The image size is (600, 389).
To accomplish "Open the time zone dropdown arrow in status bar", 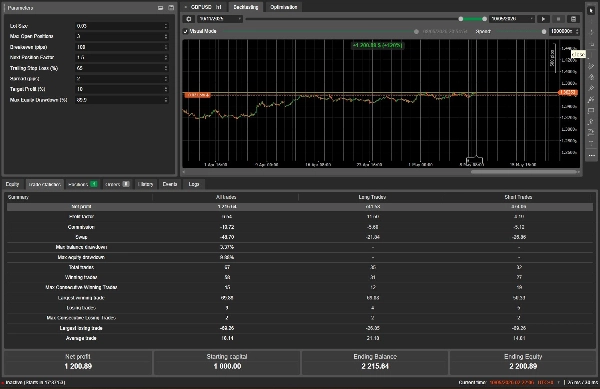I will pyautogui.click(x=559, y=382).
